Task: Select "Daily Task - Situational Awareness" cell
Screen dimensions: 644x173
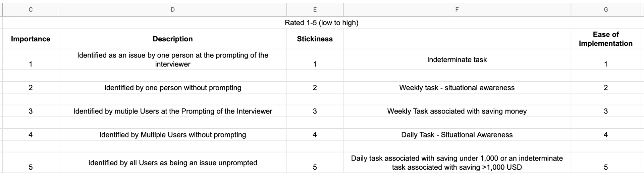Action: (457, 135)
